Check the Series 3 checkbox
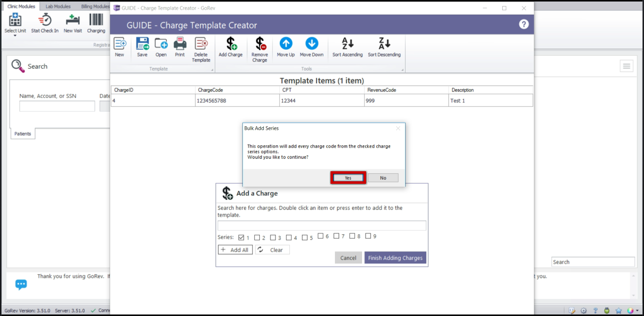 273,237
